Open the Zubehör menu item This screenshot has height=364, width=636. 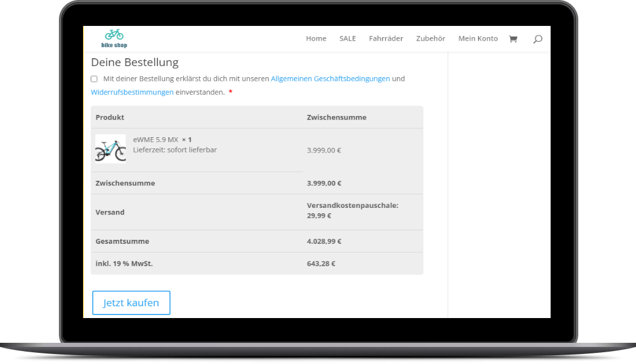(430, 38)
